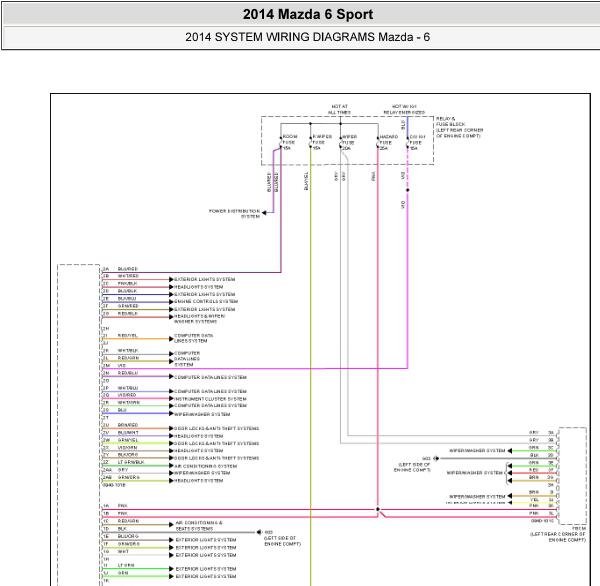This screenshot has height=586, width=600.
Task: Click the junction dot on the VIO wire
Action: tap(408, 190)
